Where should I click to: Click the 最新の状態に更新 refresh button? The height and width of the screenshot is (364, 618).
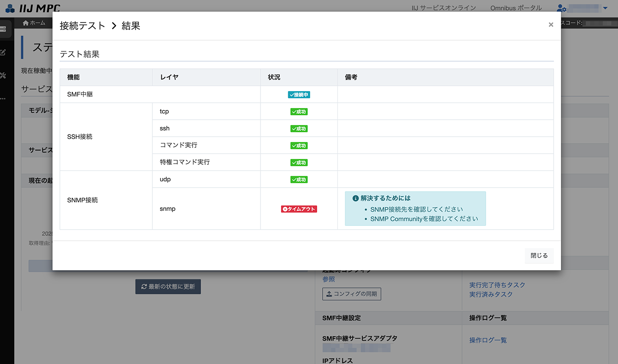tap(168, 287)
